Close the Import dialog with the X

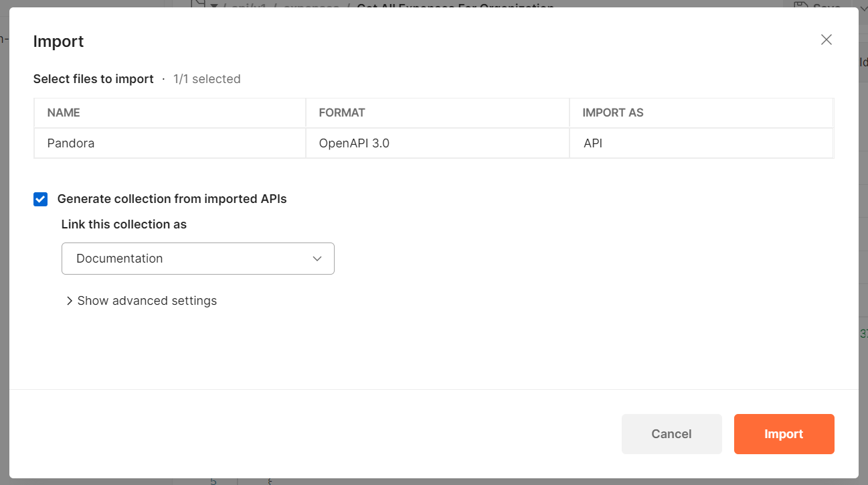point(827,40)
